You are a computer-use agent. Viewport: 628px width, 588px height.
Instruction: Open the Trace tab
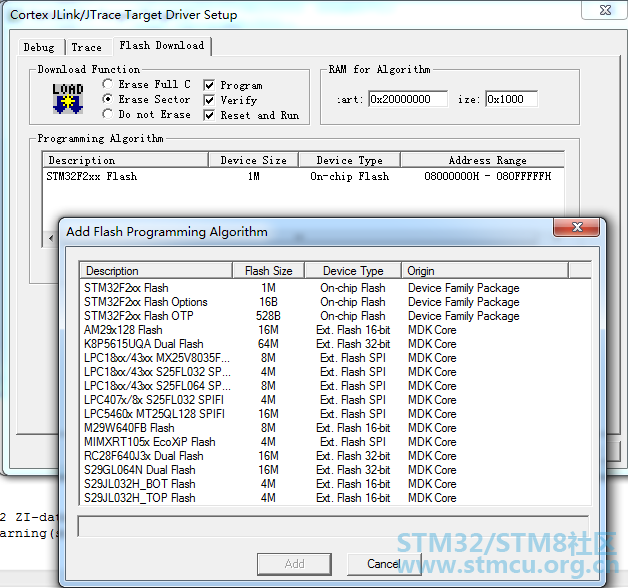(87, 47)
